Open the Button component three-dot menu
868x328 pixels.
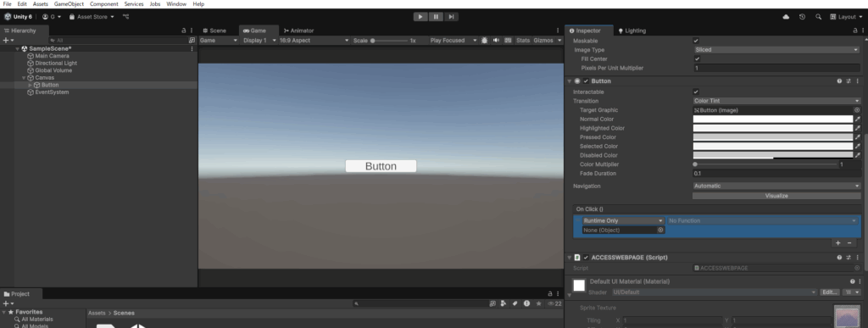[857, 81]
